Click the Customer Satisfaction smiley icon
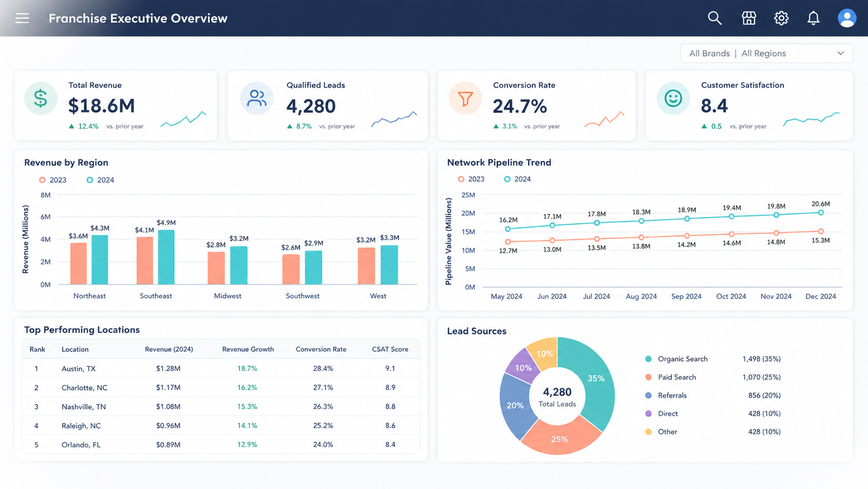The height and width of the screenshot is (489, 868). 673,98
